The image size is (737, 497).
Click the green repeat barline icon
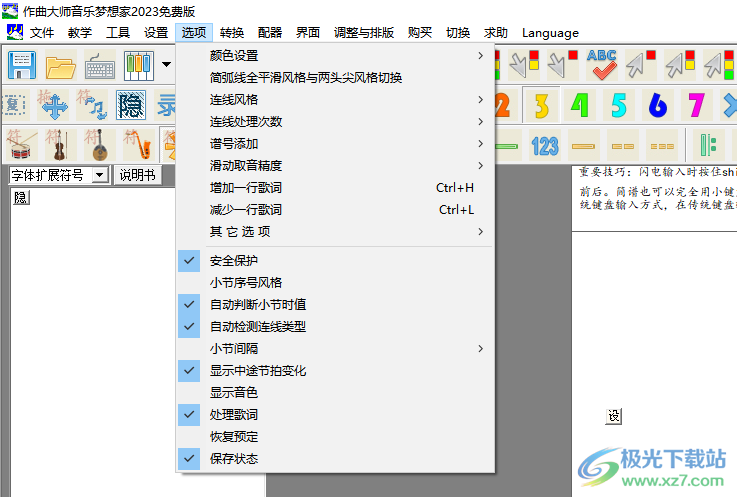[x=708, y=145]
